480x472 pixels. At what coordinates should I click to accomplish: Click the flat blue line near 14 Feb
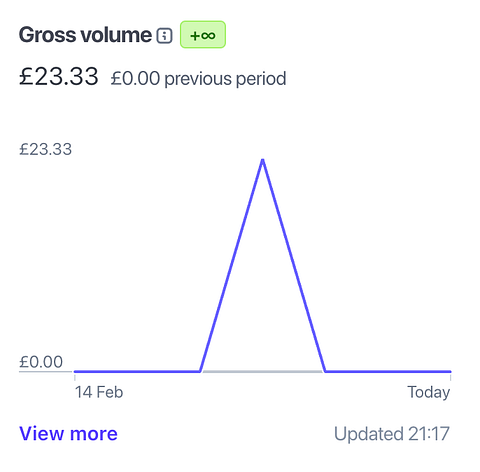coord(137,371)
